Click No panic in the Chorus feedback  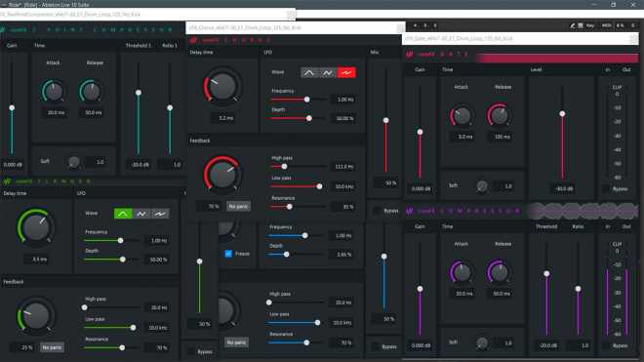pyautogui.click(x=238, y=206)
